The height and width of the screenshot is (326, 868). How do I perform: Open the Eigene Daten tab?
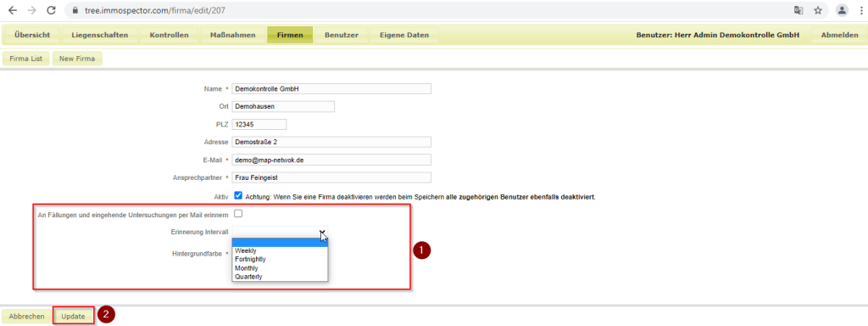tap(404, 35)
